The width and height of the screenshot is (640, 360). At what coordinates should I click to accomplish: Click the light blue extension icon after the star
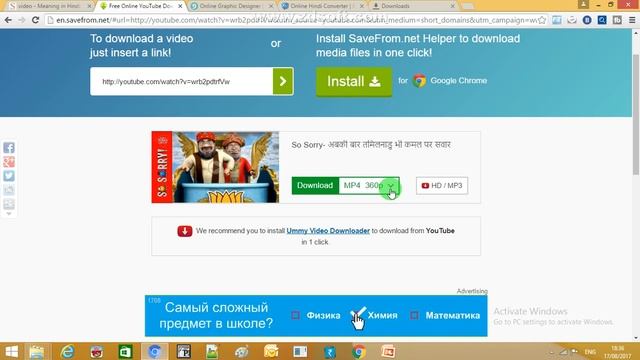[557, 20]
